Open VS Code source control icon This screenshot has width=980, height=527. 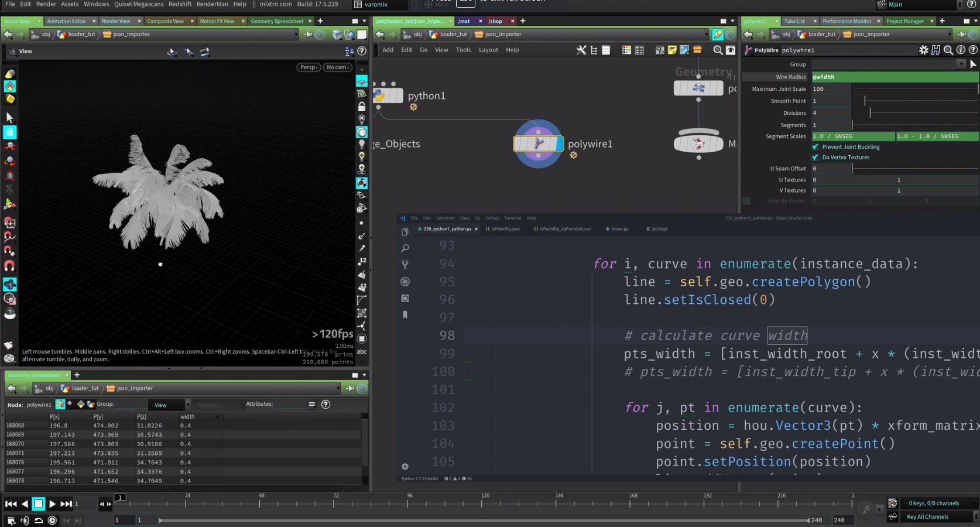[405, 265]
